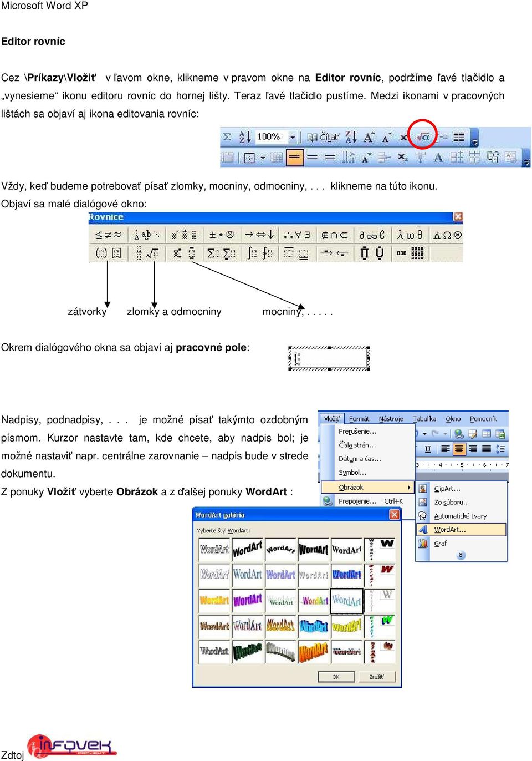Open lowercase Greek letters palette λωθ
Viewport: 532px width, 761px height.
pyautogui.click(x=410, y=235)
